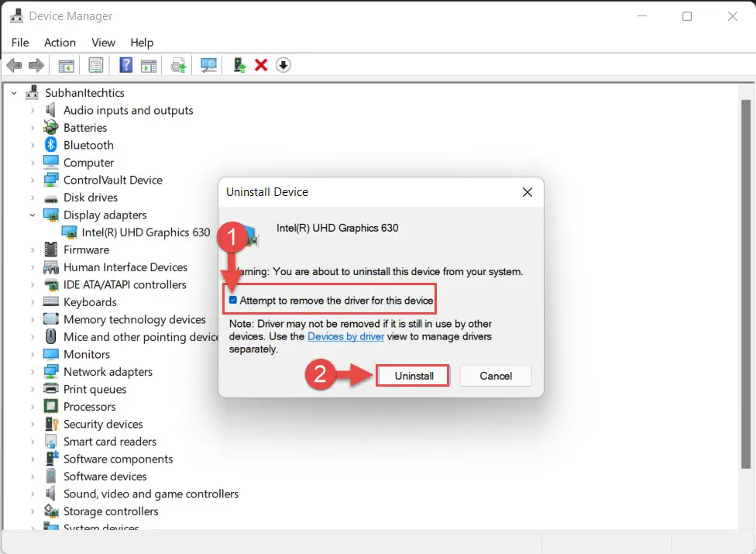Click the mouse icon beside Mice and other pointing devices

[x=50, y=336]
